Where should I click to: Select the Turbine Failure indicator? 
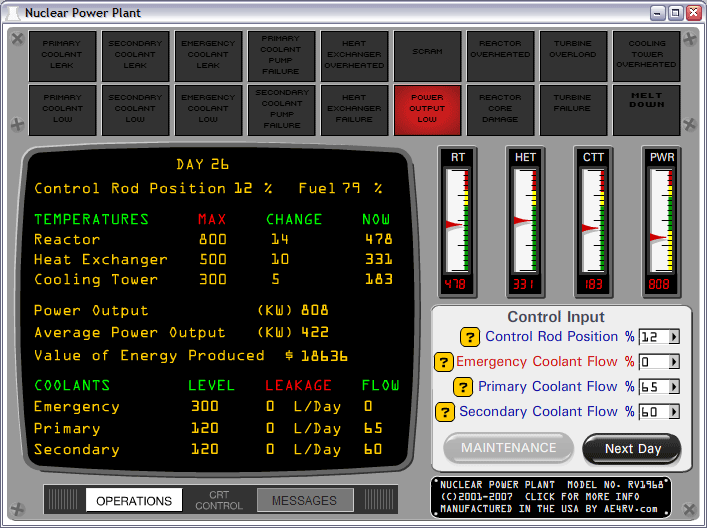click(x=574, y=110)
